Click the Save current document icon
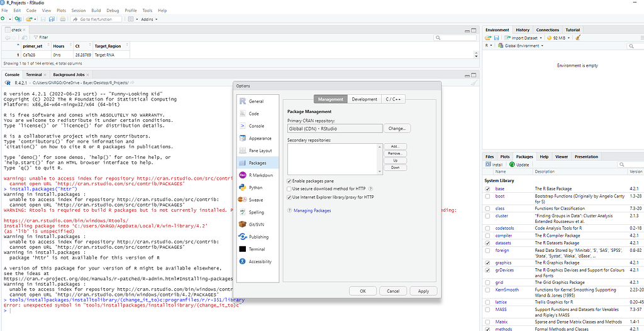This screenshot has width=644, height=331. point(44,19)
